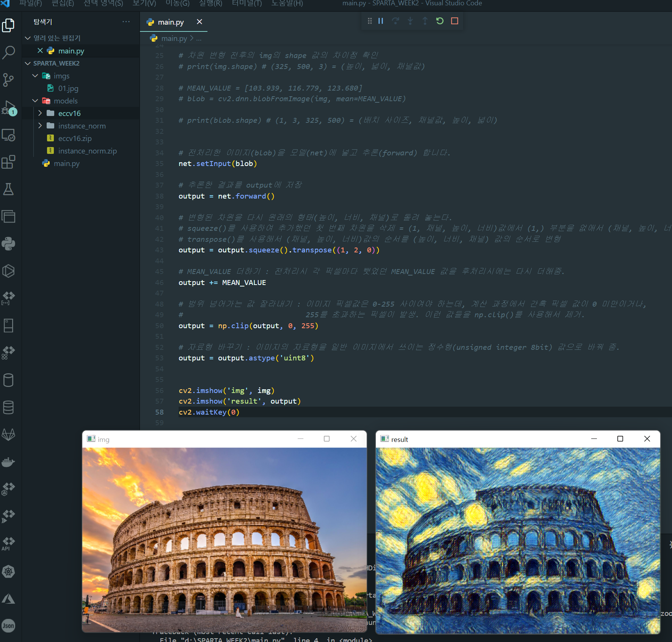Pause the debugging session
Image resolution: width=672 pixels, height=642 pixels.
381,21
